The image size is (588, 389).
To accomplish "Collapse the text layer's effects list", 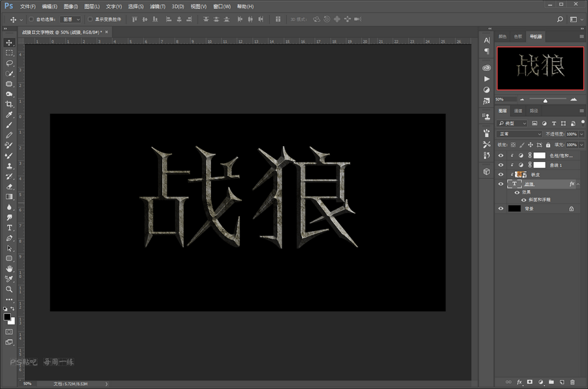I will pos(578,184).
